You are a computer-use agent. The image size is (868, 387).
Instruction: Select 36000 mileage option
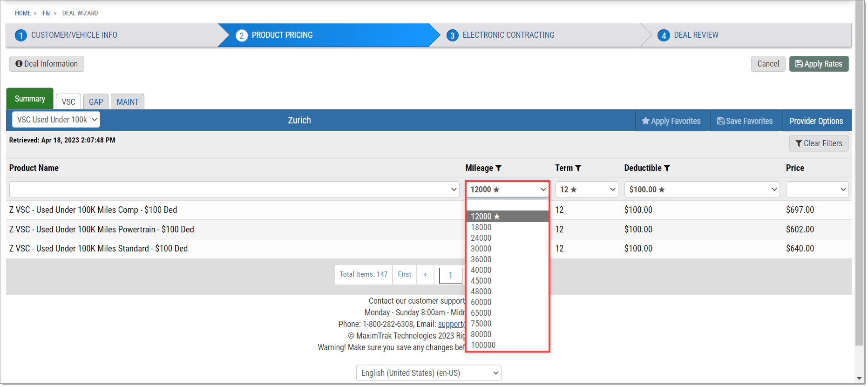tap(508, 259)
